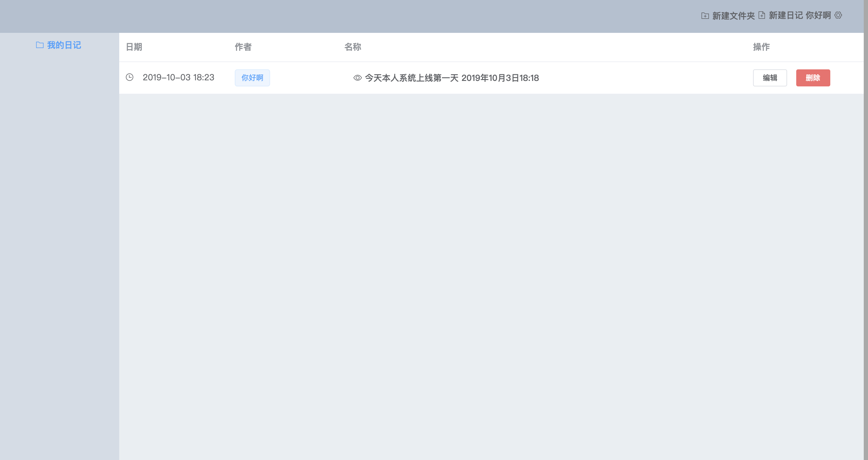Select the date 2019-10-03 18:23
This screenshot has width=868, height=460.
[x=178, y=77]
